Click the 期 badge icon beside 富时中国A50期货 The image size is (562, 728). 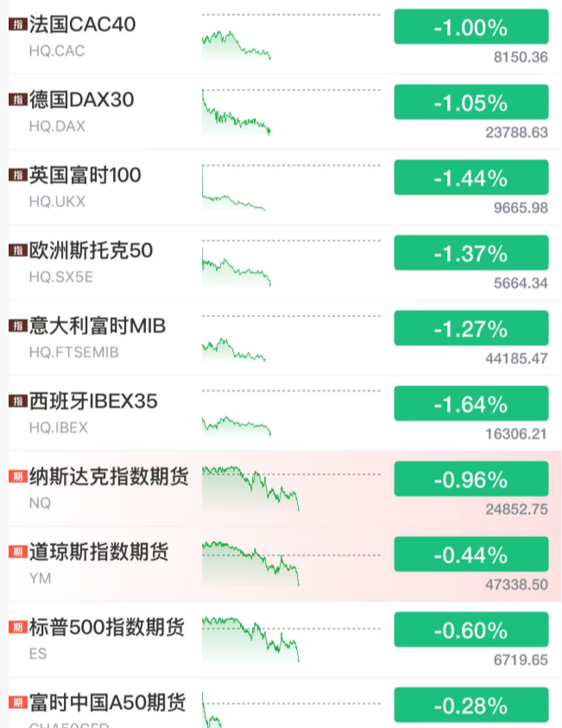(16, 704)
